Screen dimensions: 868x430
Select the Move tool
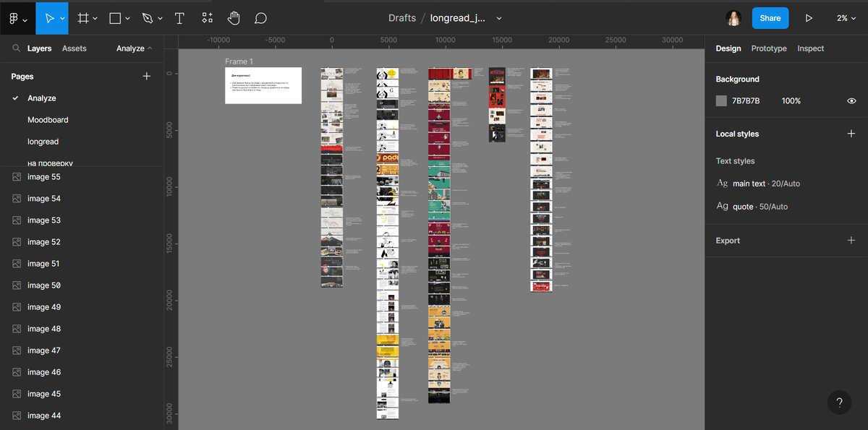tap(50, 17)
